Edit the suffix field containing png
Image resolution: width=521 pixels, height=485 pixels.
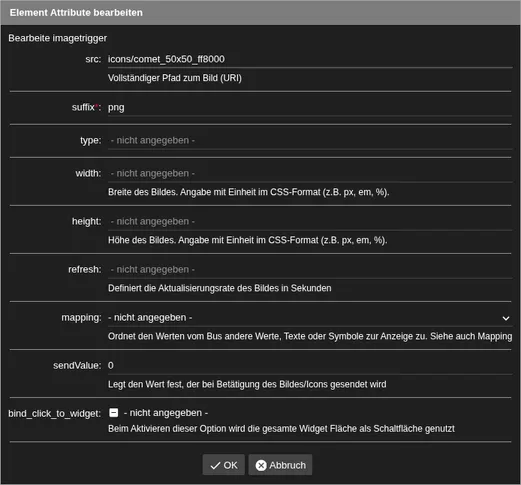pyautogui.click(x=310, y=107)
